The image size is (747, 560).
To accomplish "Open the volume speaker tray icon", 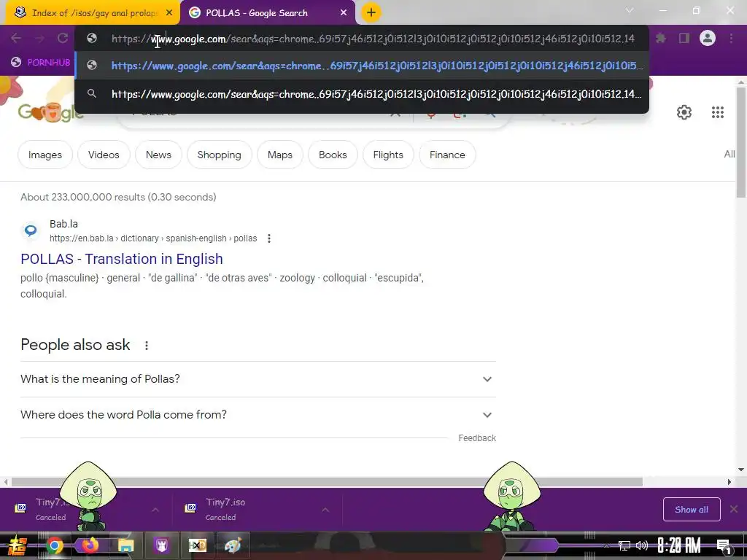I will click(642, 545).
